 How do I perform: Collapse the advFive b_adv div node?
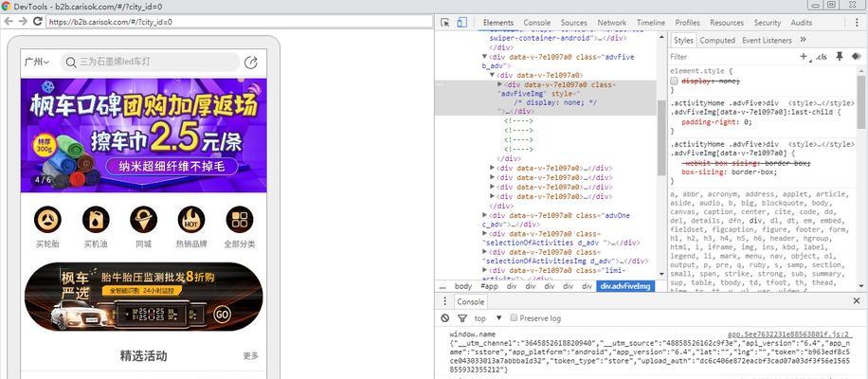[x=485, y=57]
